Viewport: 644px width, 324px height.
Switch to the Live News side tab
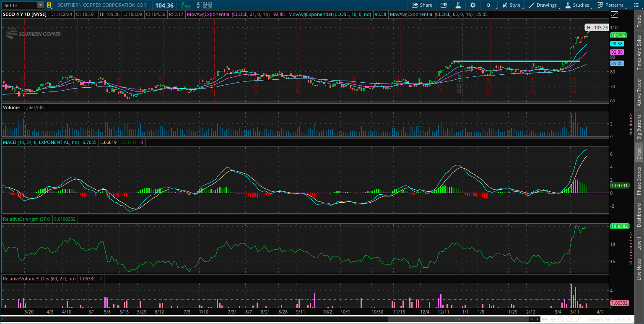click(x=639, y=269)
